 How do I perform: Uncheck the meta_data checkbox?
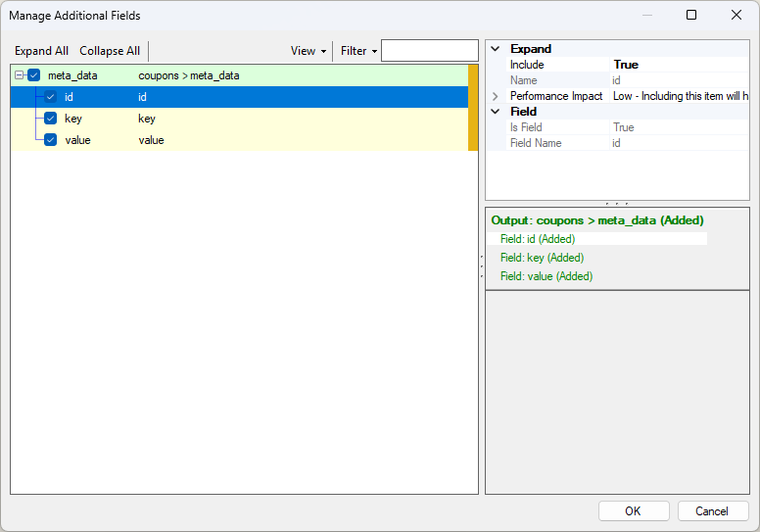(x=34, y=75)
